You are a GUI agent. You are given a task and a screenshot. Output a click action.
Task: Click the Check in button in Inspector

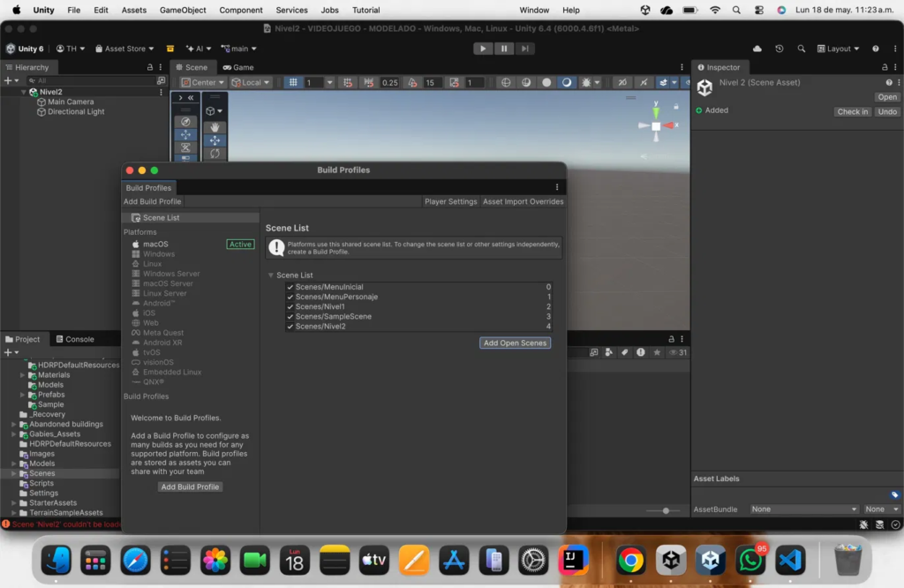click(x=852, y=111)
